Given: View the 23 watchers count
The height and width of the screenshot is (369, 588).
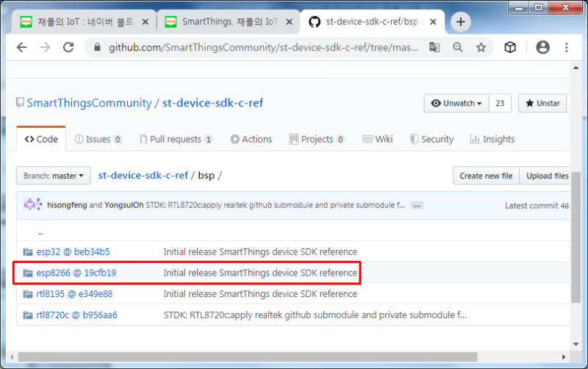Looking at the screenshot, I should click(500, 103).
